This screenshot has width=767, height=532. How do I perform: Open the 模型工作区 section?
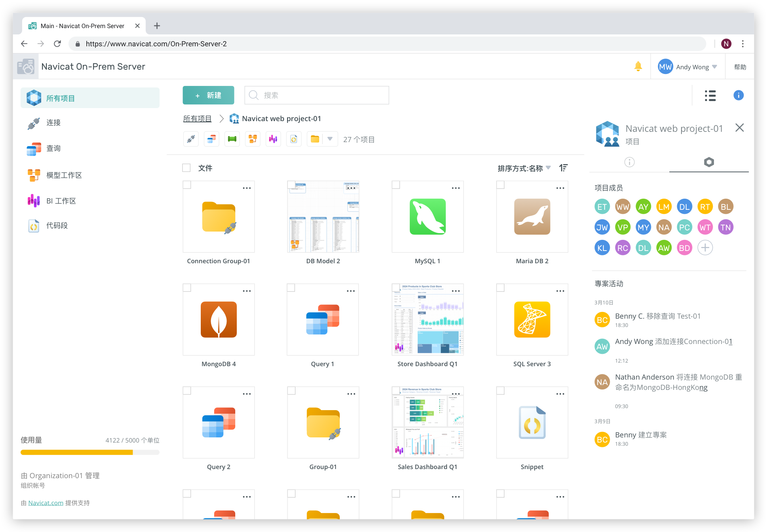[x=64, y=175]
